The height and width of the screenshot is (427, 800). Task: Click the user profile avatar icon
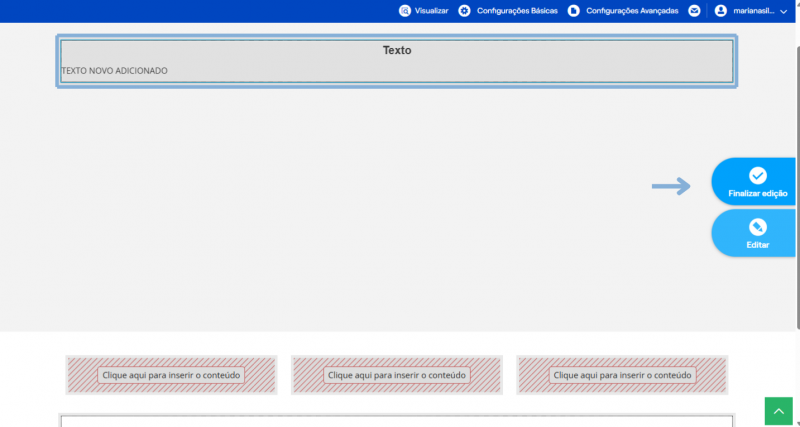[x=720, y=11]
